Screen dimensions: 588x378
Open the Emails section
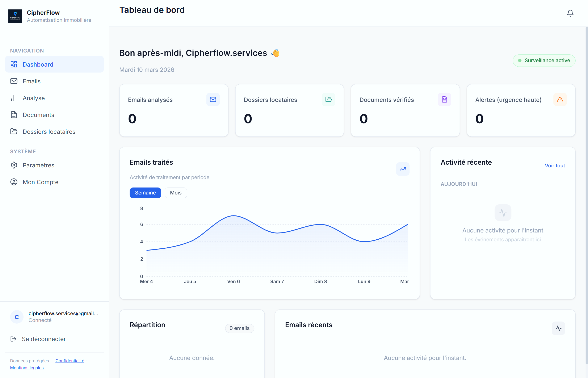click(x=31, y=81)
